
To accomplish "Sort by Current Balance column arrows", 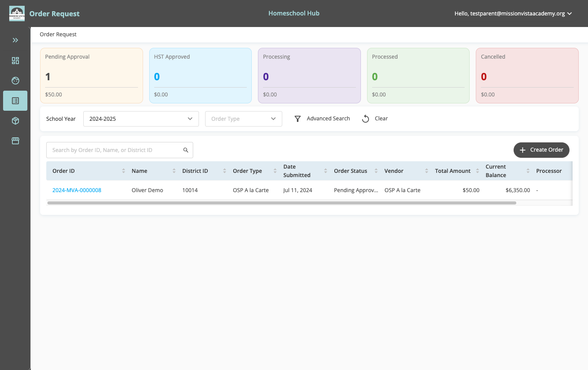I will (x=528, y=171).
